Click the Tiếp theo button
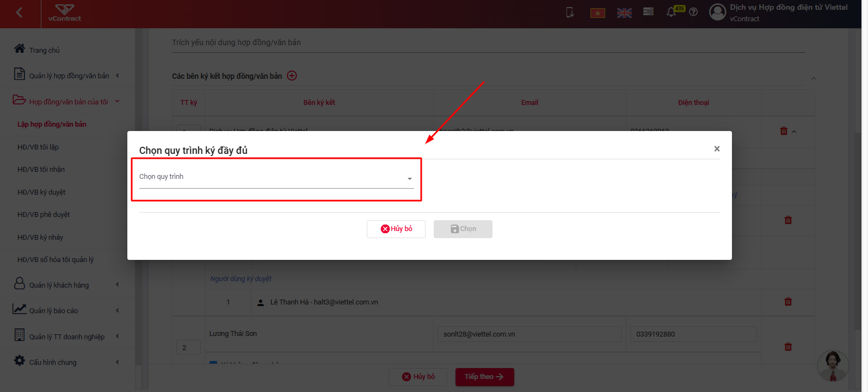The height and width of the screenshot is (392, 868). (484, 377)
